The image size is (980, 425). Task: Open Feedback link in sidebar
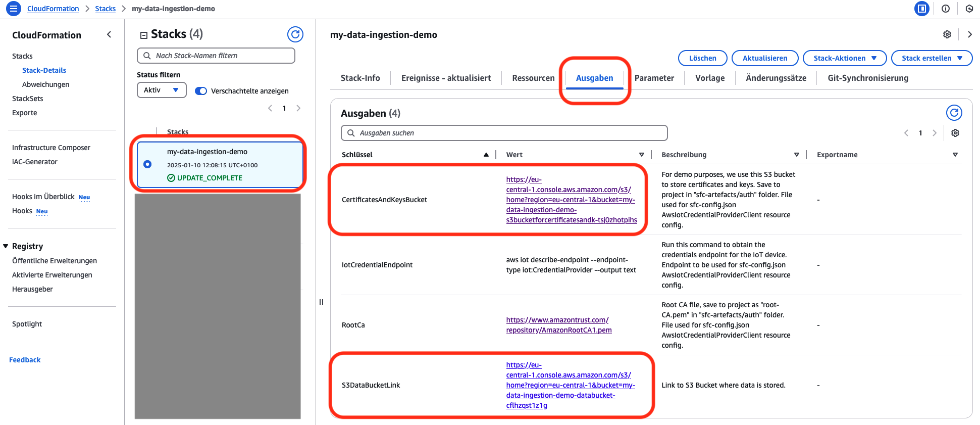tap(25, 360)
